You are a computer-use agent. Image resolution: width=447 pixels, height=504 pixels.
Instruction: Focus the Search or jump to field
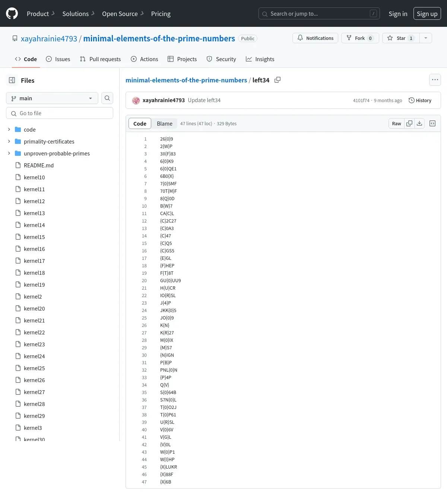coord(319,14)
